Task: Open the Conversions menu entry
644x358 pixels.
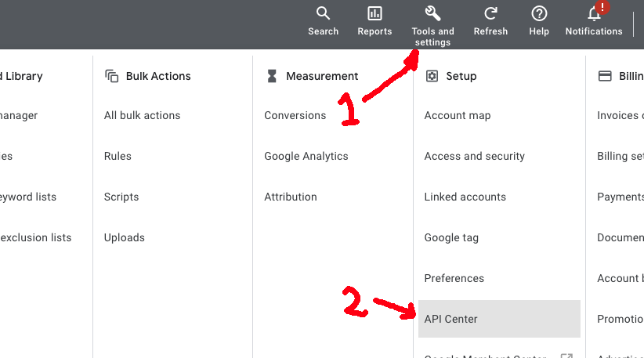Action: [x=295, y=115]
